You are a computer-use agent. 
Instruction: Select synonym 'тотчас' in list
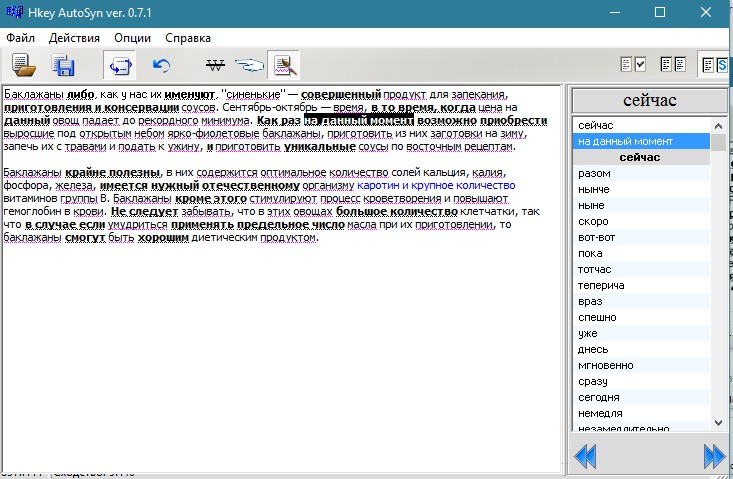[x=641, y=269]
